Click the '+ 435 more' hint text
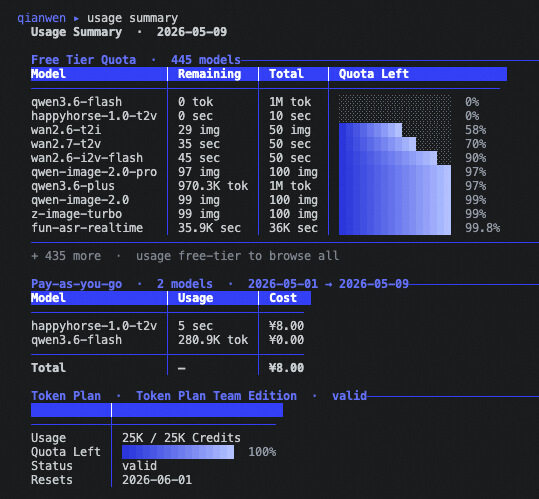Screen dimensions: 539x499 tap(66, 256)
